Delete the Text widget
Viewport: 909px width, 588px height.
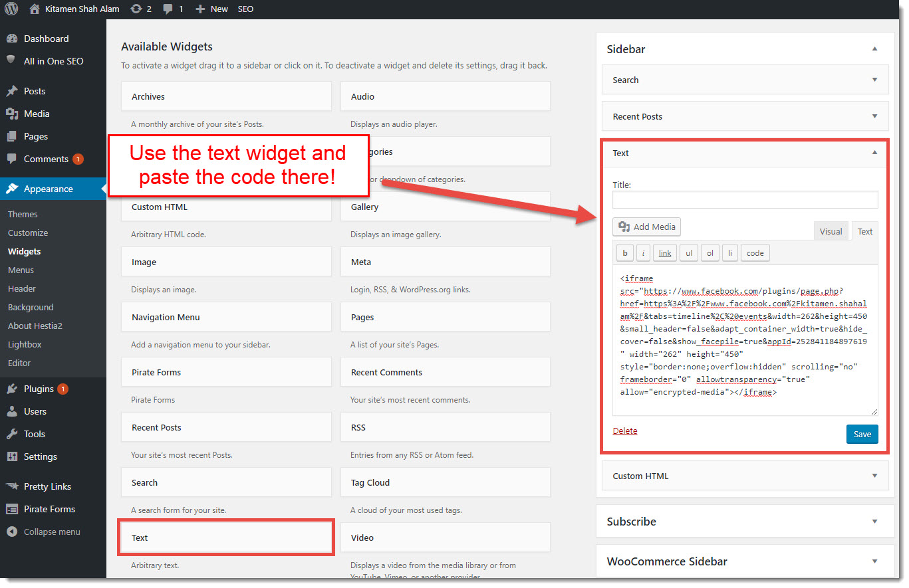(625, 431)
